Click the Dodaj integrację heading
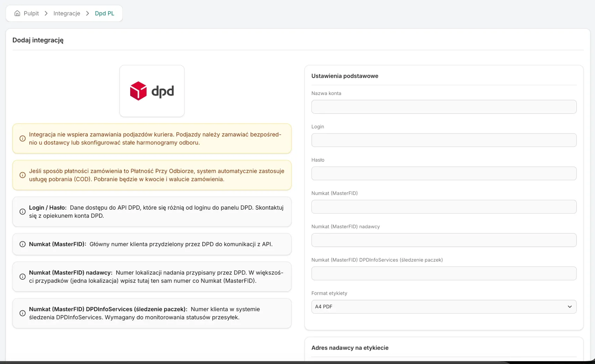 (x=38, y=40)
